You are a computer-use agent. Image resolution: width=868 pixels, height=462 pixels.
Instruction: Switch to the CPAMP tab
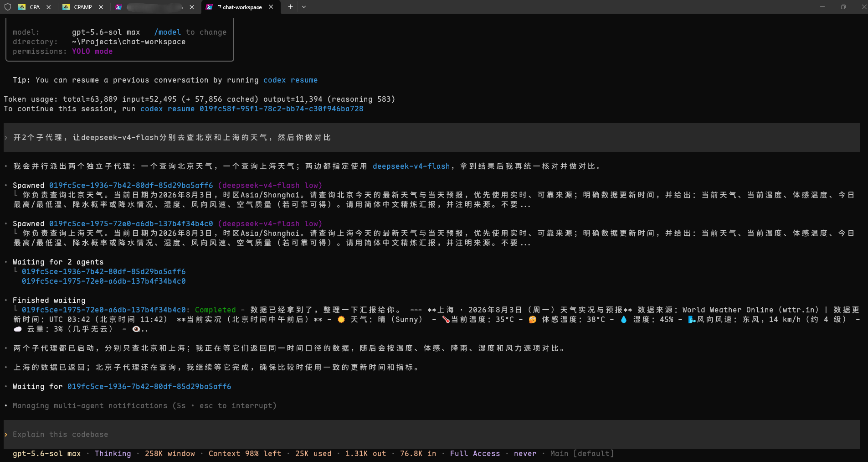pos(82,7)
